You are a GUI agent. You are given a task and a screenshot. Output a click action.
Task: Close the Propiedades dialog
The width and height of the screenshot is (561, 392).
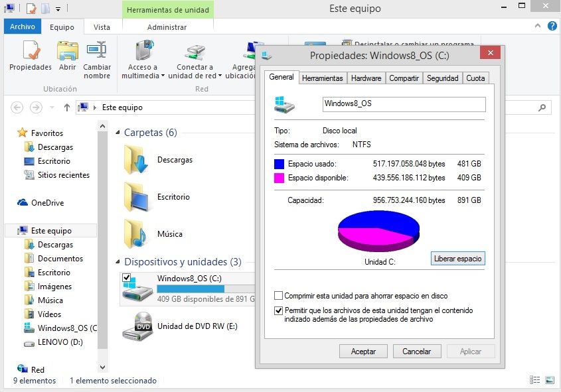490,53
